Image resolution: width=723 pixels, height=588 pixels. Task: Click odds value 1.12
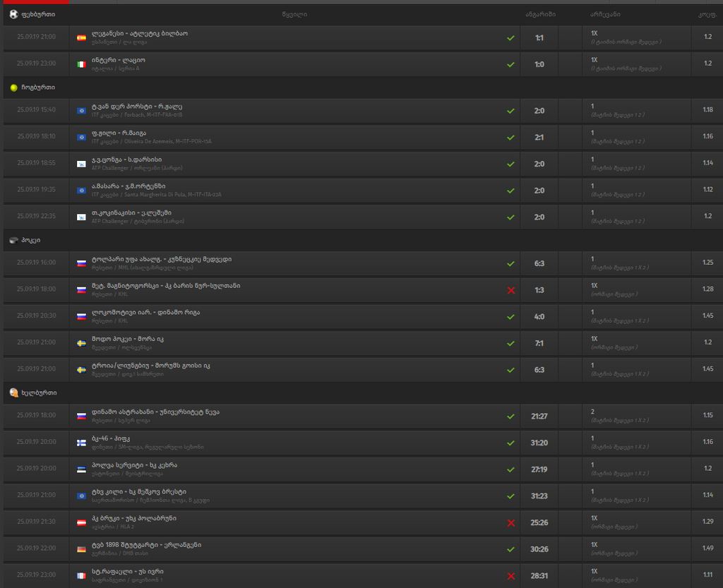[707, 189]
